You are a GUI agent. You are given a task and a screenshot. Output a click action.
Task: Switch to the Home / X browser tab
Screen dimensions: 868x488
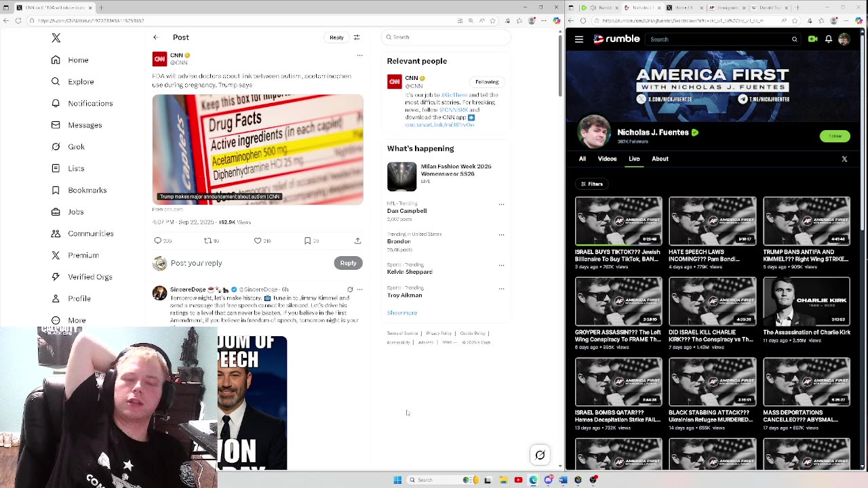pos(685,7)
